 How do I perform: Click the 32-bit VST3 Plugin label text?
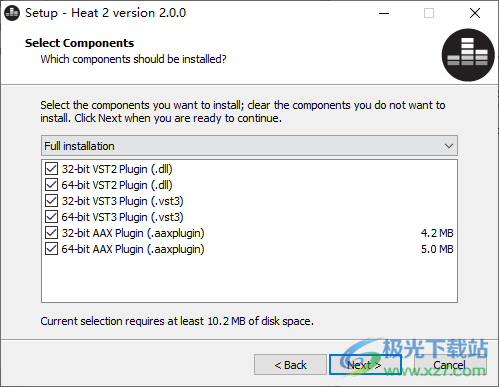coord(123,201)
